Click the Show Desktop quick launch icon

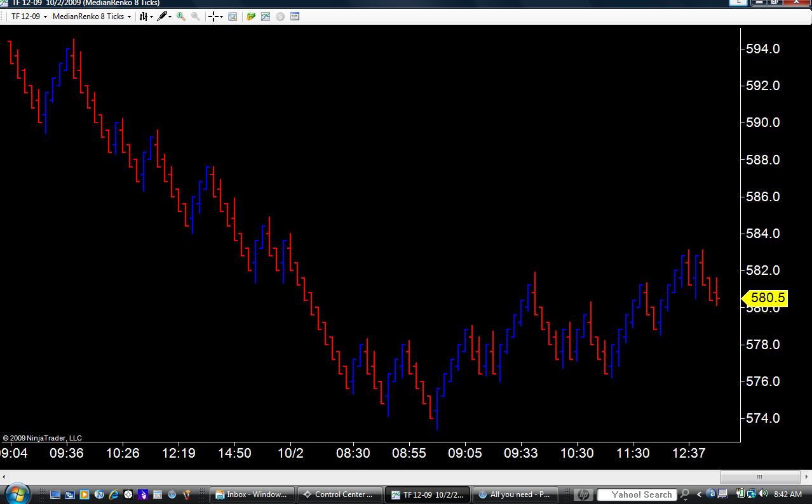pos(55,494)
